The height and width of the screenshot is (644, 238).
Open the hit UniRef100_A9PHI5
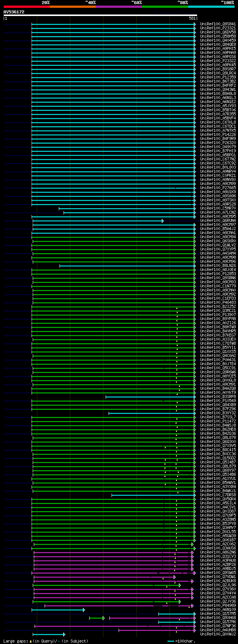(218, 48)
